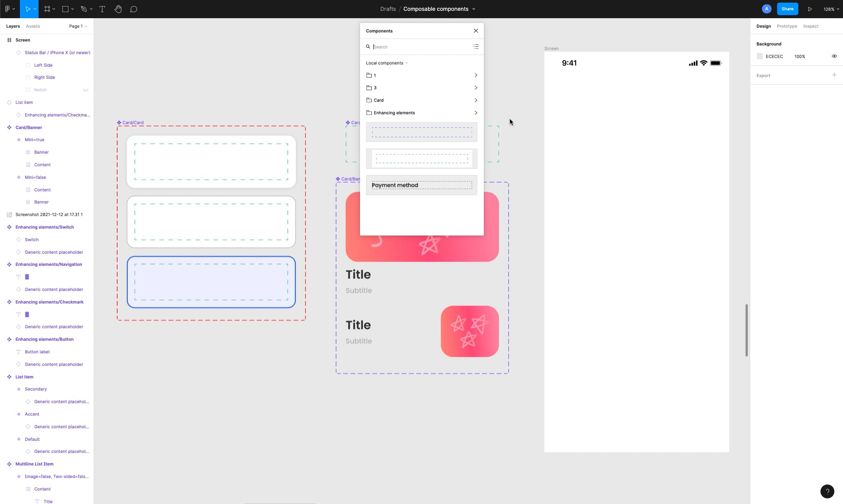
Task: Toggle list view in Components panel
Action: (x=476, y=46)
